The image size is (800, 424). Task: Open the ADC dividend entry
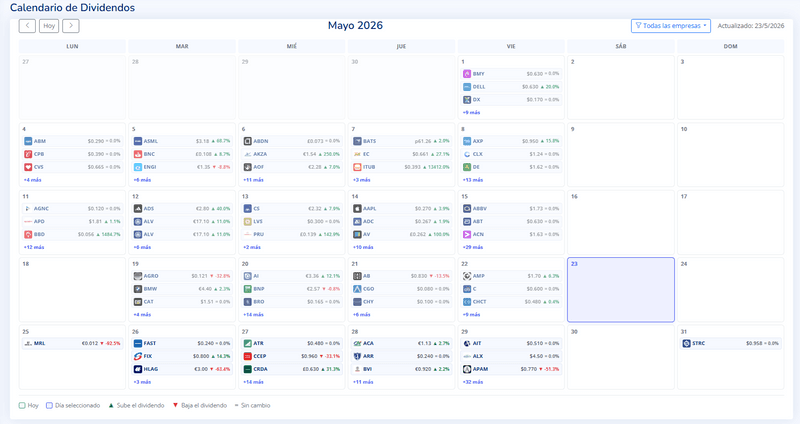coord(402,221)
